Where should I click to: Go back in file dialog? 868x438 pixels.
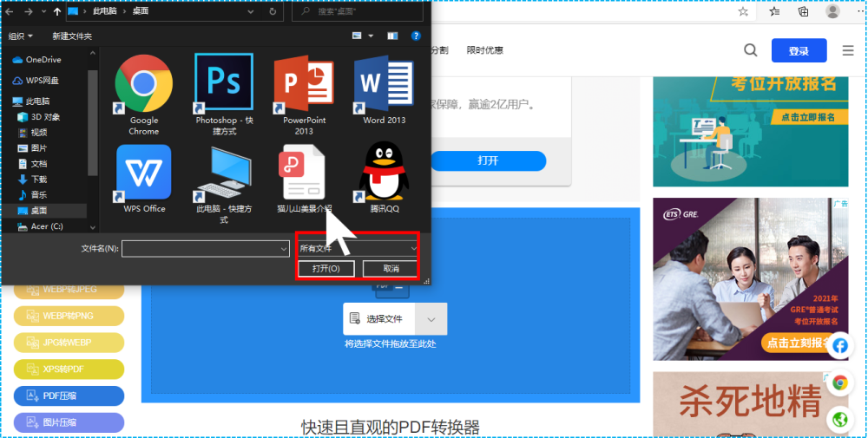click(10, 11)
